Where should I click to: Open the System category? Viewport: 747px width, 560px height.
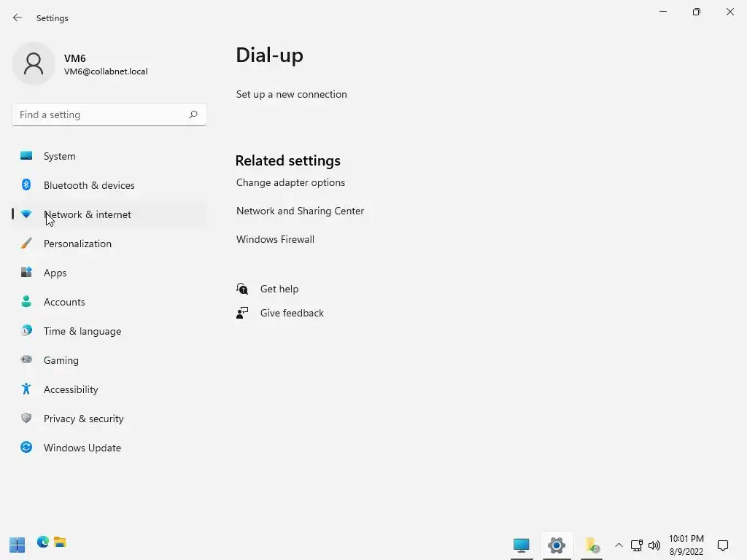[x=109, y=156]
